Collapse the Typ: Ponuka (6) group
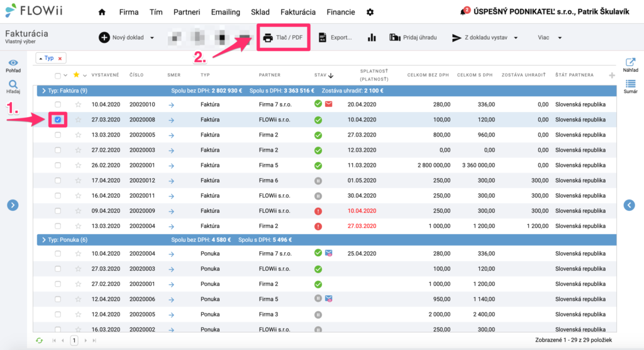The height and width of the screenshot is (350, 644). point(44,240)
